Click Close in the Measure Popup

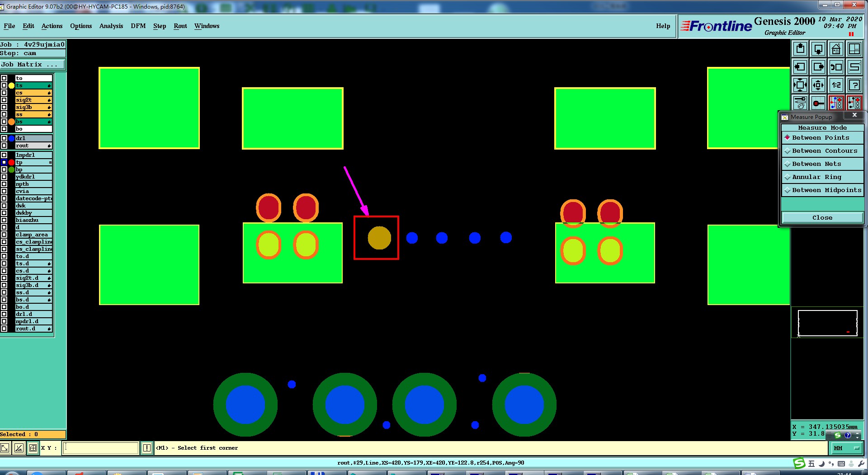click(822, 218)
